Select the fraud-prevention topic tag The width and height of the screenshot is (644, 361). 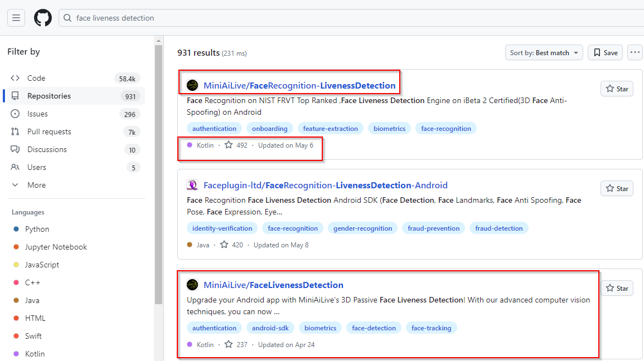pos(434,228)
